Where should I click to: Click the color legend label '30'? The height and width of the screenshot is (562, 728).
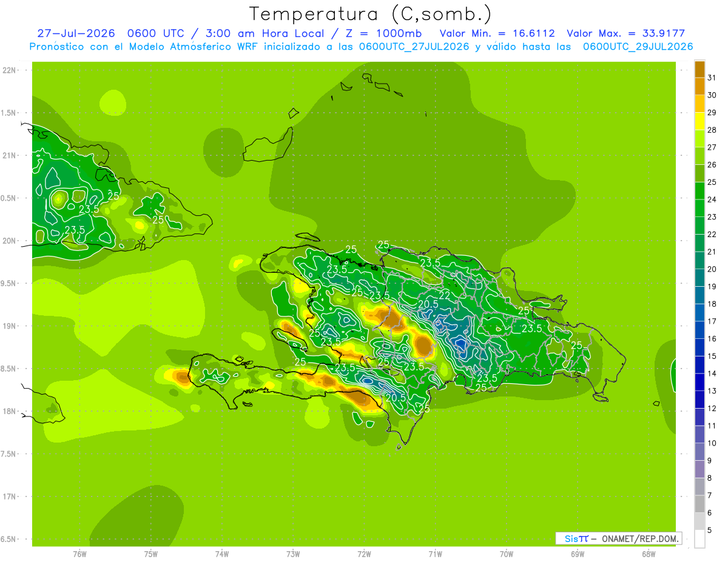coord(712,95)
